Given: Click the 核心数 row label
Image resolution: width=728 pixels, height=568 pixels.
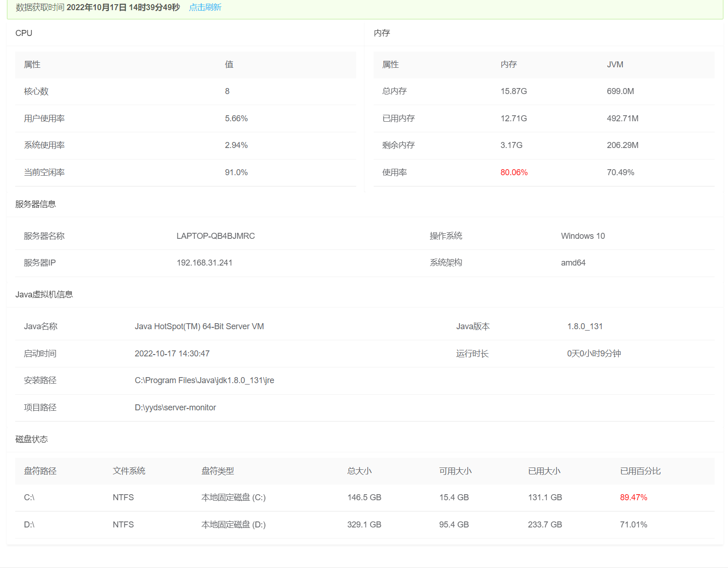Looking at the screenshot, I should (x=36, y=91).
